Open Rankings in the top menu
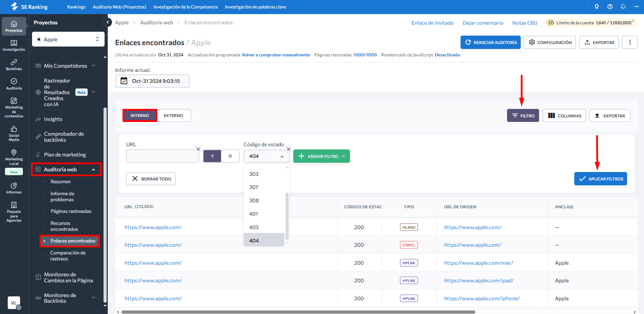The width and height of the screenshot is (644, 314). [76, 7]
